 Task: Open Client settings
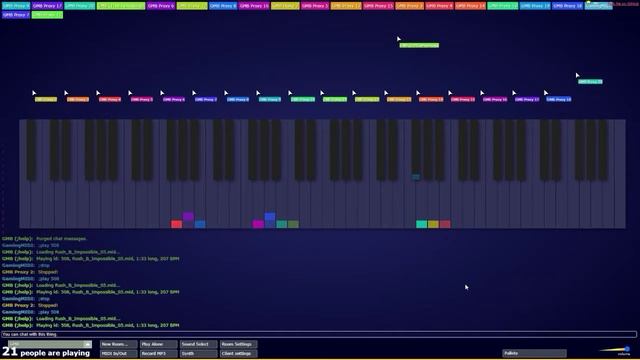238,353
